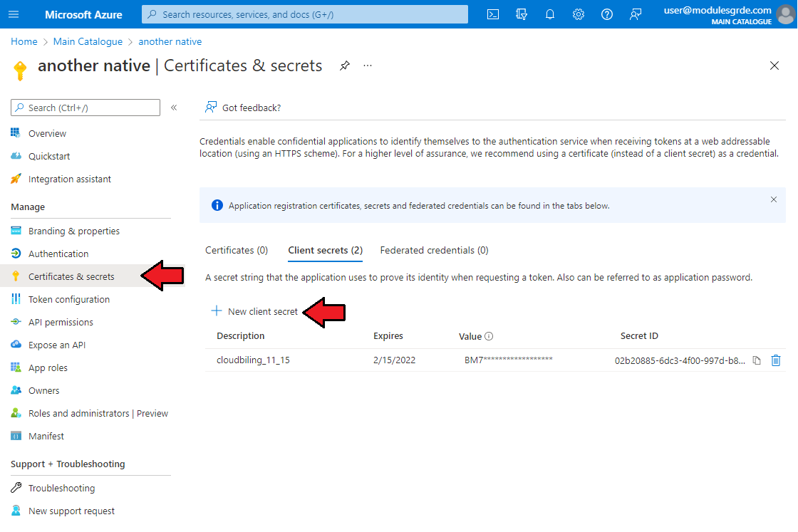Open Troubleshooting in the sidebar
This screenshot has width=798, height=532.
point(61,489)
